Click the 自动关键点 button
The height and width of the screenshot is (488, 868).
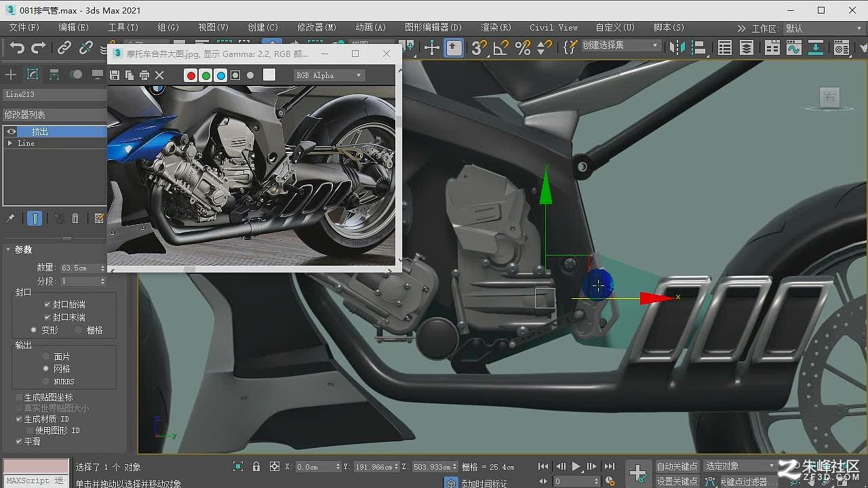point(677,466)
